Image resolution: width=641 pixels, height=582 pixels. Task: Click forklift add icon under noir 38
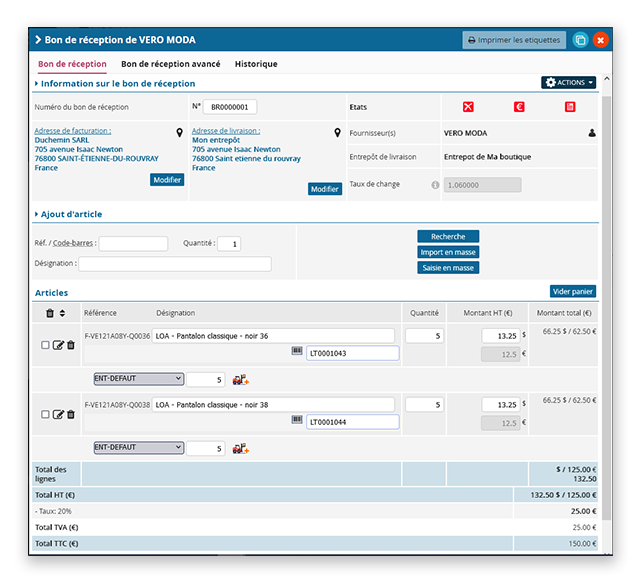pyautogui.click(x=240, y=448)
